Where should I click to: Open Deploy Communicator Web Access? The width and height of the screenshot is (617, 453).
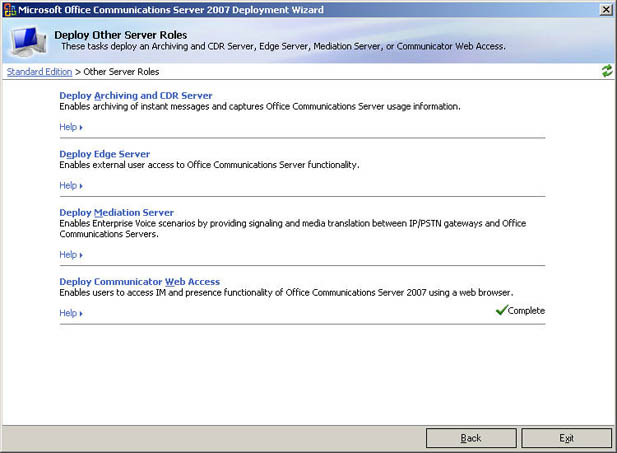[x=140, y=282]
